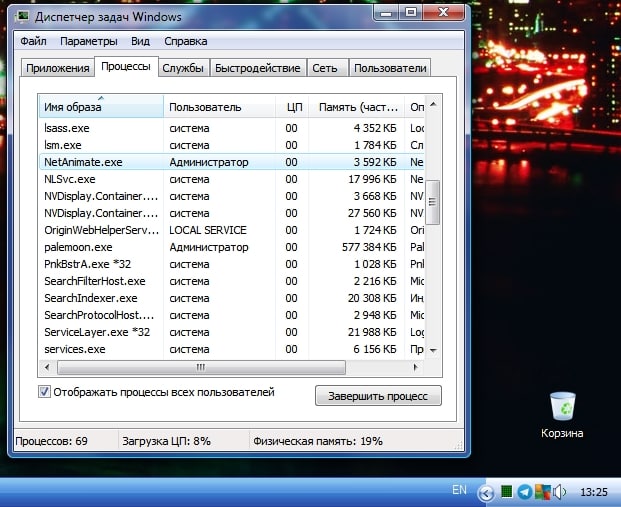
Task: Open the 'Пользователи' tab
Action: 390,68
